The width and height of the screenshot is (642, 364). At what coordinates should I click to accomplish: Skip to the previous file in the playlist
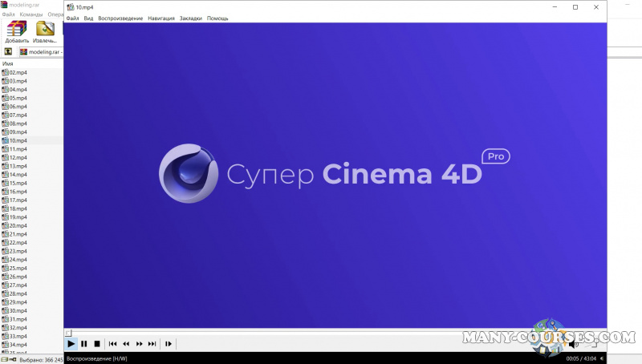click(x=112, y=343)
